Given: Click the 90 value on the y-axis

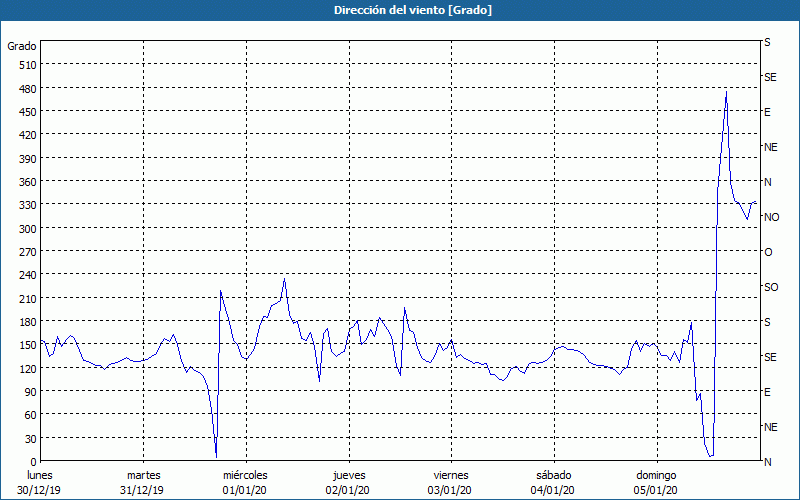Looking at the screenshot, I should pos(31,392).
